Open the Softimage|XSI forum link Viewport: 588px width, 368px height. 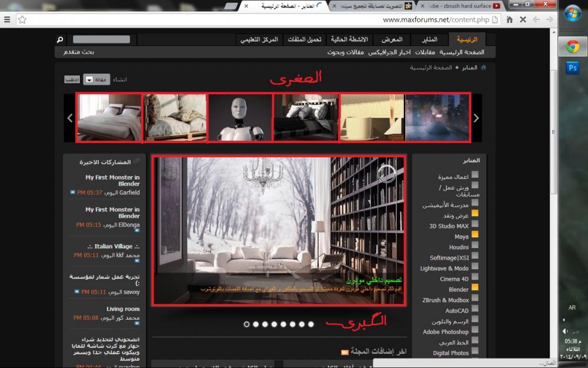tap(449, 258)
